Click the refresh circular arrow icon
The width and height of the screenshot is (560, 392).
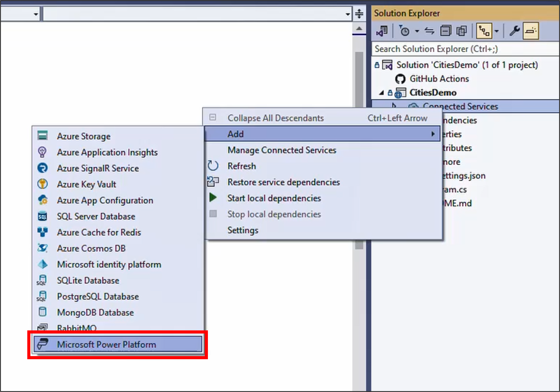tap(213, 166)
